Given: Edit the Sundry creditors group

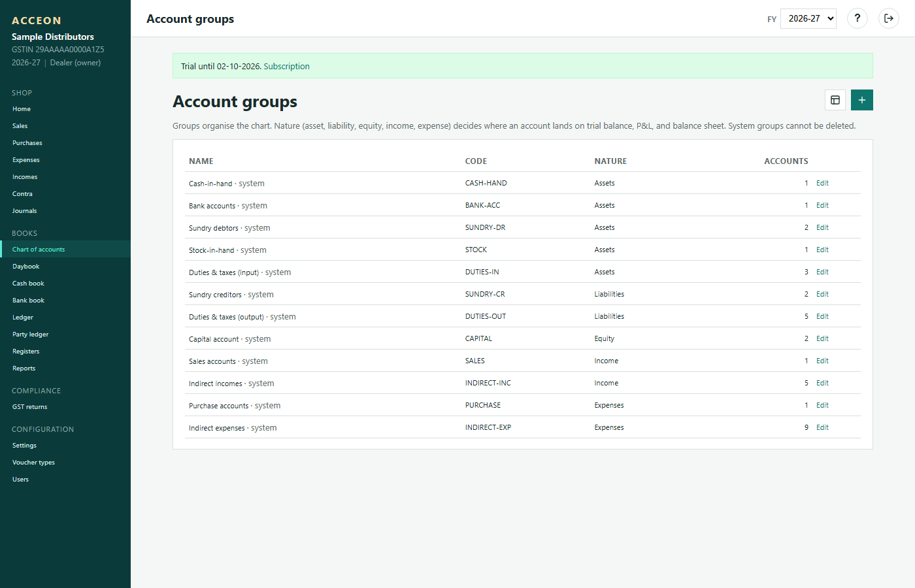Looking at the screenshot, I should coord(822,294).
